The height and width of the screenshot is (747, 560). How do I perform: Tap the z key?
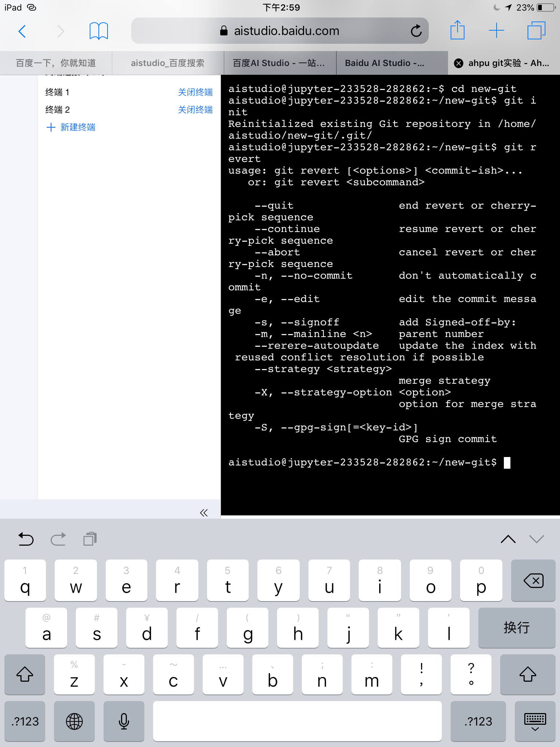pos(74,674)
